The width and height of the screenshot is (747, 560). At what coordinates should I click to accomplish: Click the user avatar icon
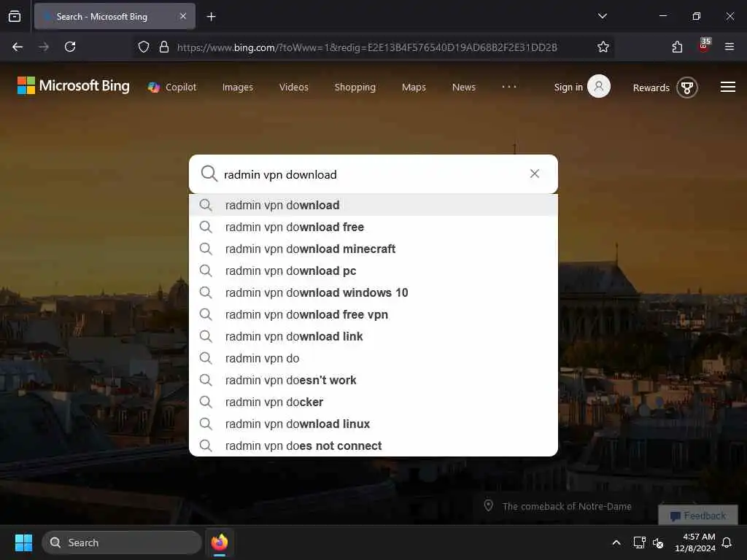click(x=599, y=86)
